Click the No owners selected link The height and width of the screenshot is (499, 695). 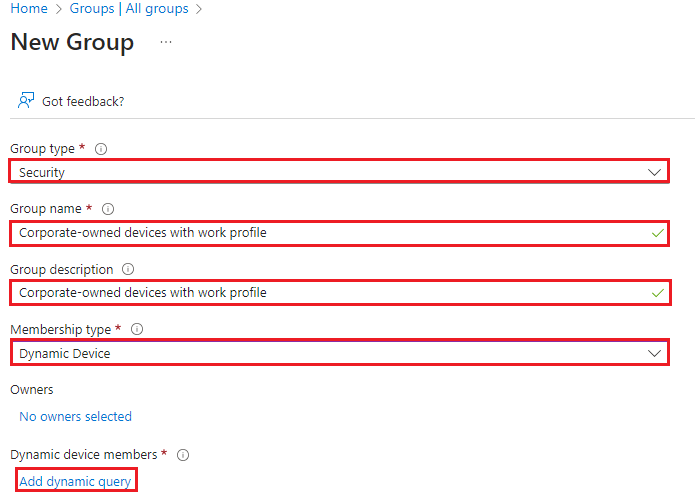click(x=75, y=416)
